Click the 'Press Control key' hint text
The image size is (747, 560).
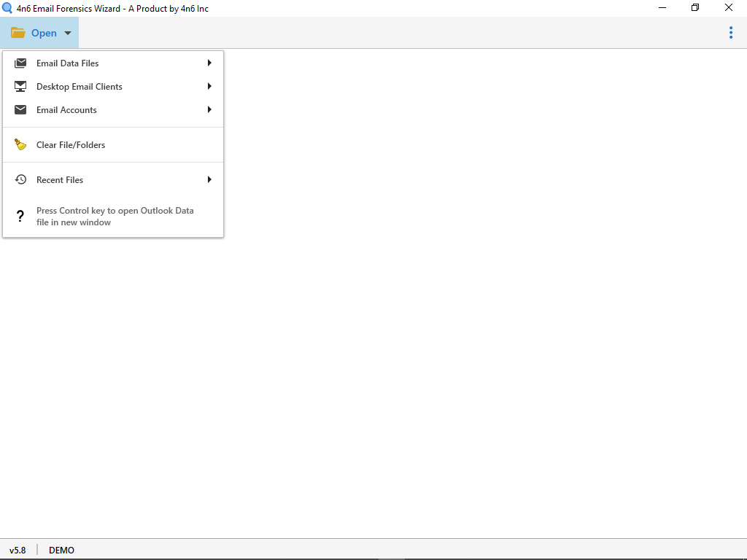coord(115,216)
